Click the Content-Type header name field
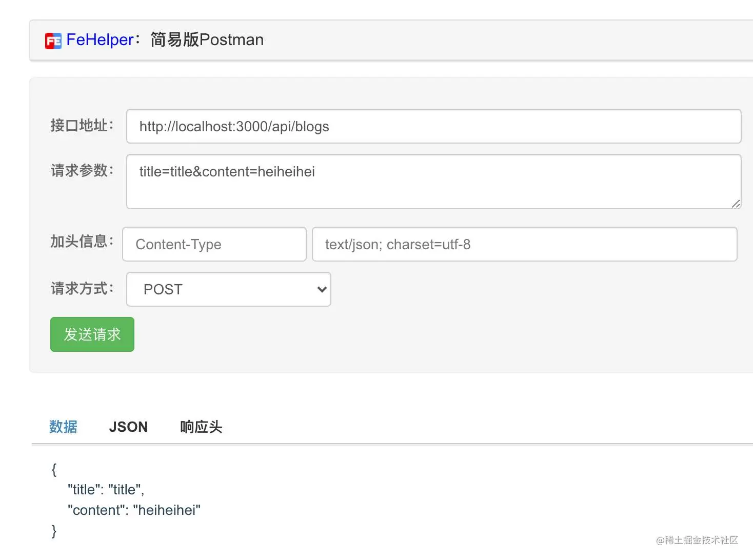 pyautogui.click(x=214, y=244)
